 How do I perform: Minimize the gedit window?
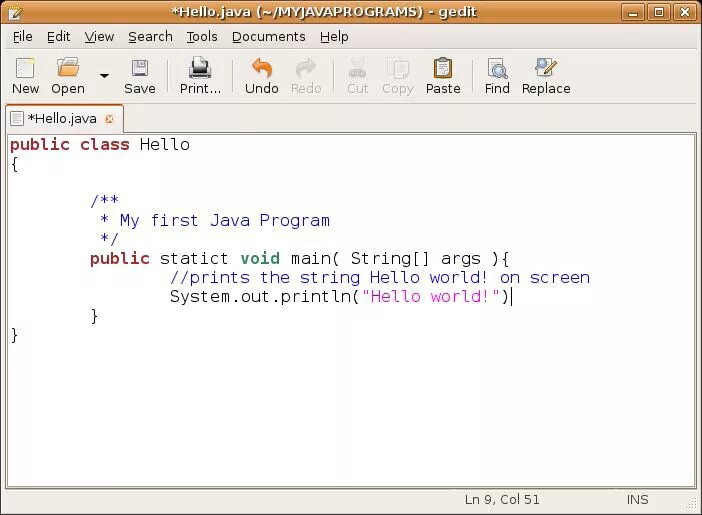coord(633,13)
